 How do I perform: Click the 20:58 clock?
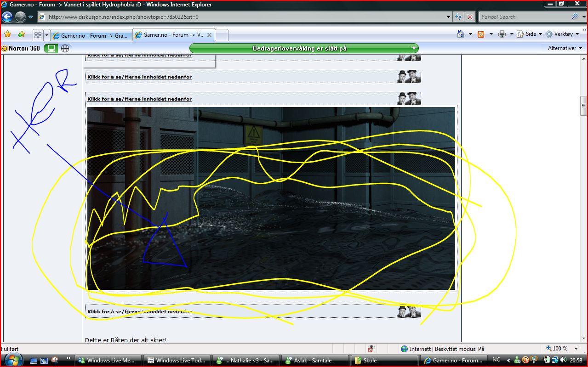576,361
